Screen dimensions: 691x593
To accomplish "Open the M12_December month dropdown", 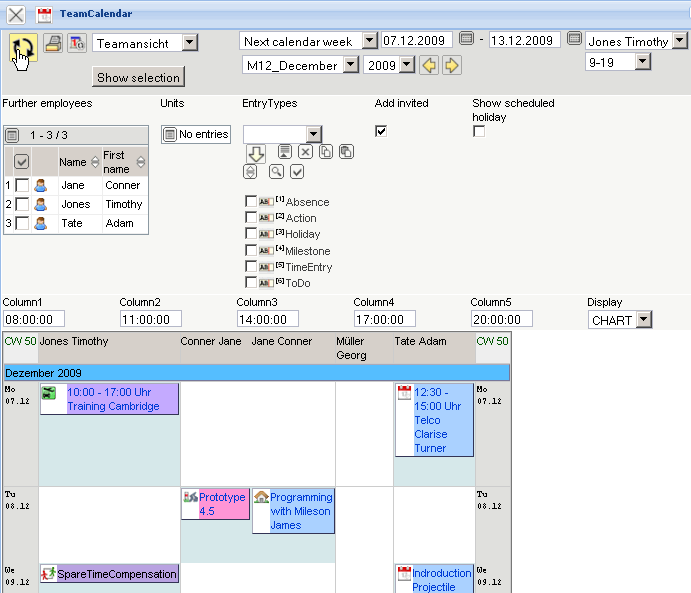I will pos(350,65).
